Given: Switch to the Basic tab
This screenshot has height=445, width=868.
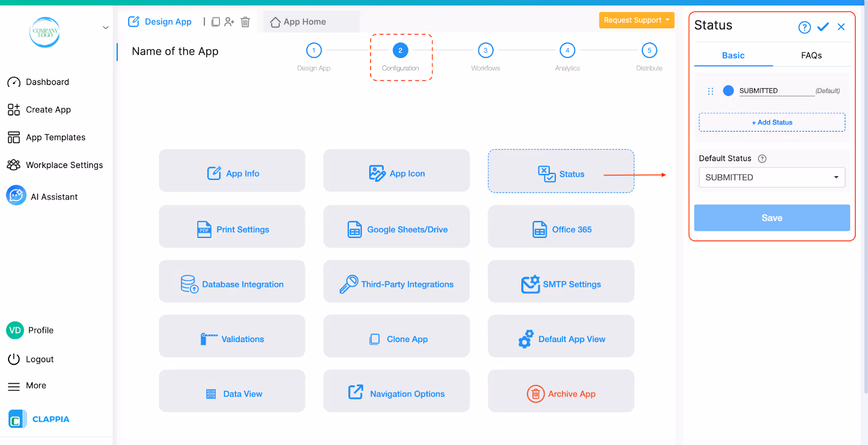Looking at the screenshot, I should click(x=733, y=55).
